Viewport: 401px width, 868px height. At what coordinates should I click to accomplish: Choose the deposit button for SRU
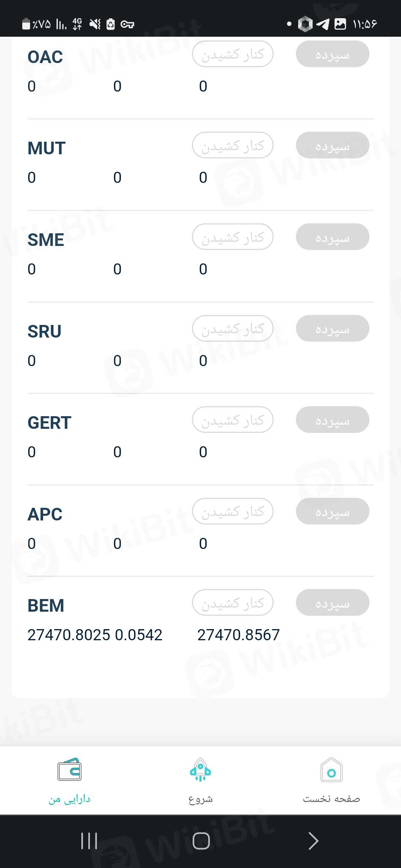[x=332, y=328]
